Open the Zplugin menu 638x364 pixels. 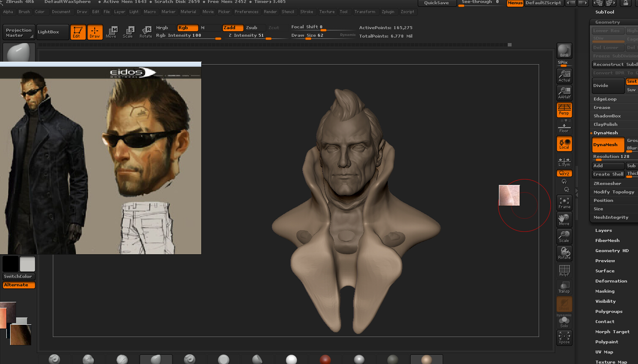point(388,12)
